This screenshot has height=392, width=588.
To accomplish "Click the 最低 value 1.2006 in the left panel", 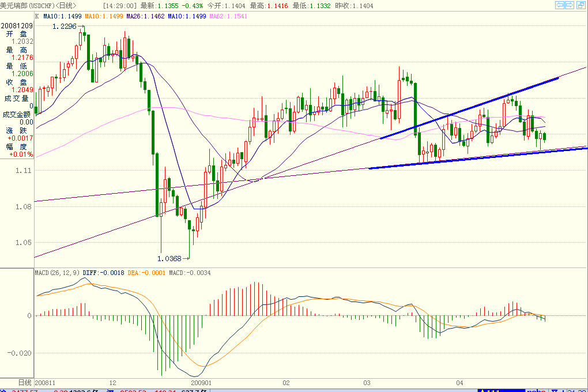I will click(22, 74).
